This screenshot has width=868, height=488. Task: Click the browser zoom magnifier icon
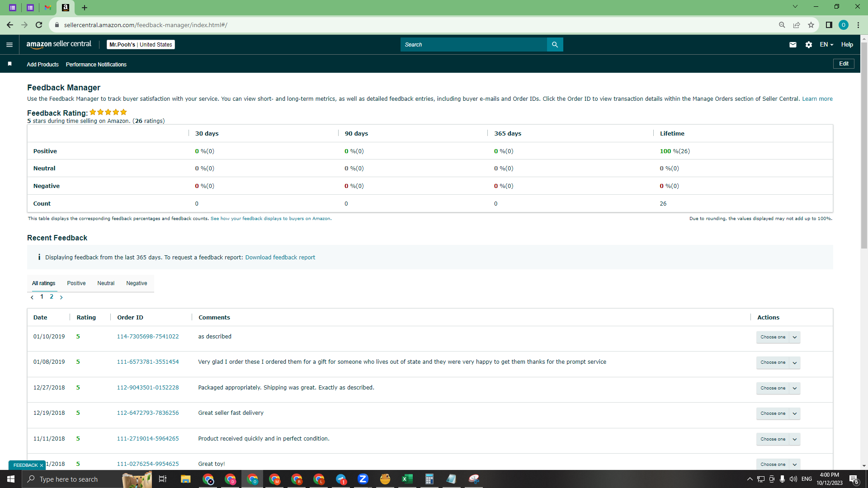click(782, 25)
